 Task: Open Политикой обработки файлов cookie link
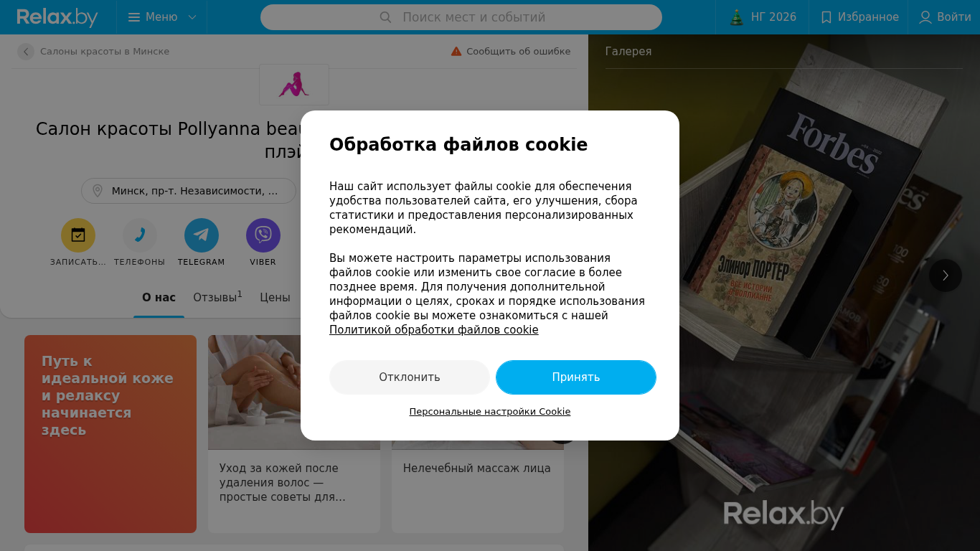click(434, 330)
